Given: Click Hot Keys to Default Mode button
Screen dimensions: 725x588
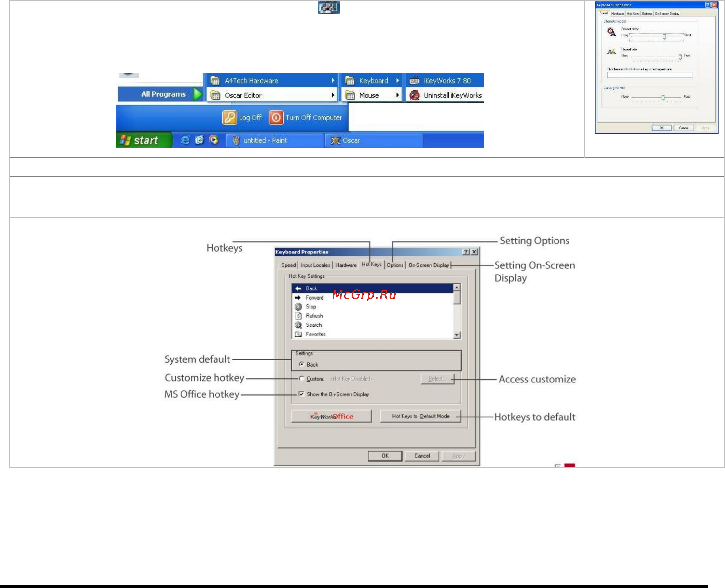Looking at the screenshot, I should point(421,416).
